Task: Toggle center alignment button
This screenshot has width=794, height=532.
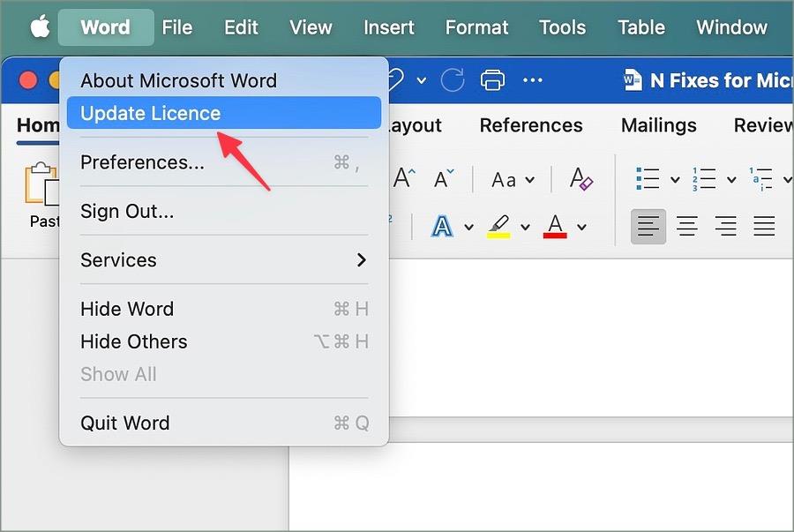Action: click(687, 226)
